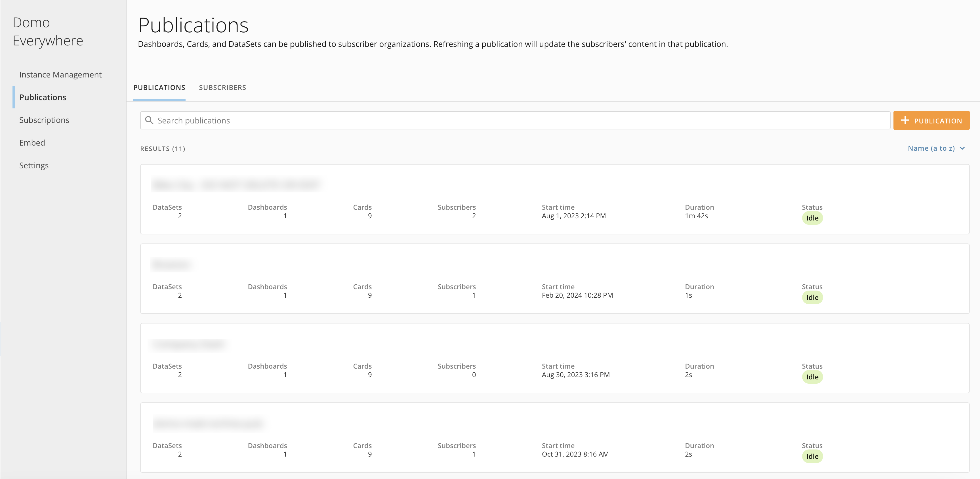Open the publication started Oct 31, 2023 8:16 AM
The height and width of the screenshot is (479, 980).
pos(555,438)
